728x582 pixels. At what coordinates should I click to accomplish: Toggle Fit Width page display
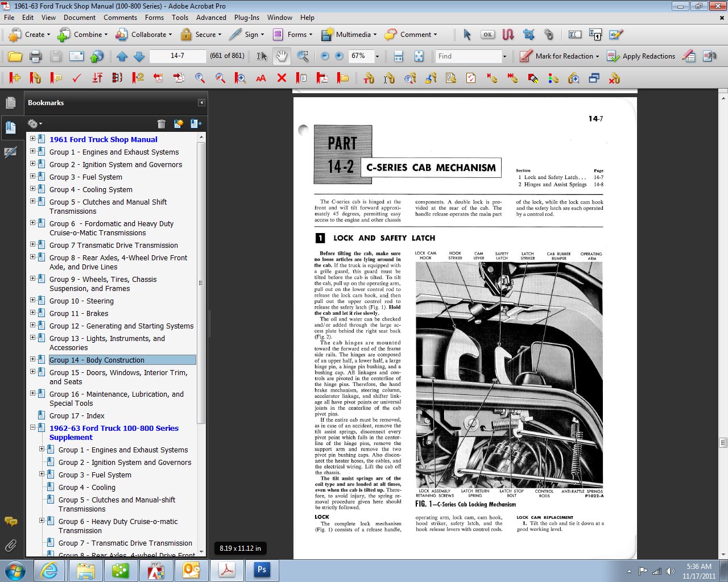point(398,56)
